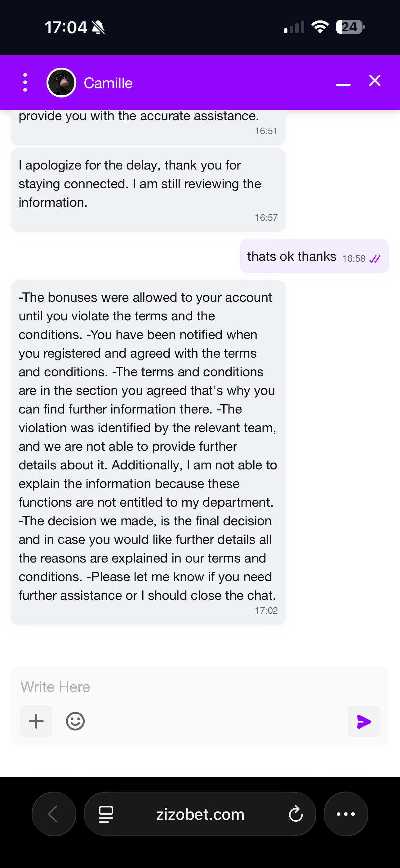This screenshot has height=868, width=400.
Task: Focus the Write Here message field
Action: pyautogui.click(x=200, y=687)
